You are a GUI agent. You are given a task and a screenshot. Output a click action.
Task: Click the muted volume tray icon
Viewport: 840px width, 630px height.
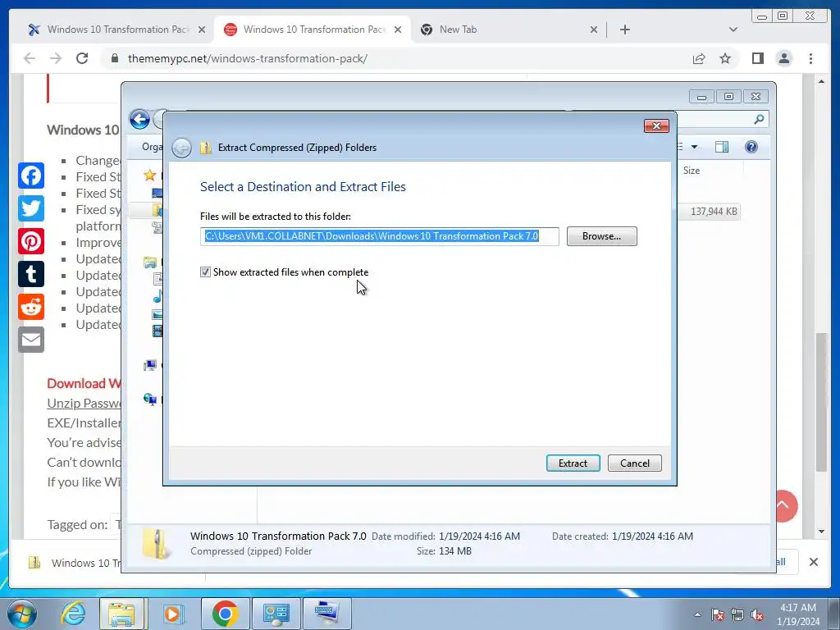click(x=757, y=614)
